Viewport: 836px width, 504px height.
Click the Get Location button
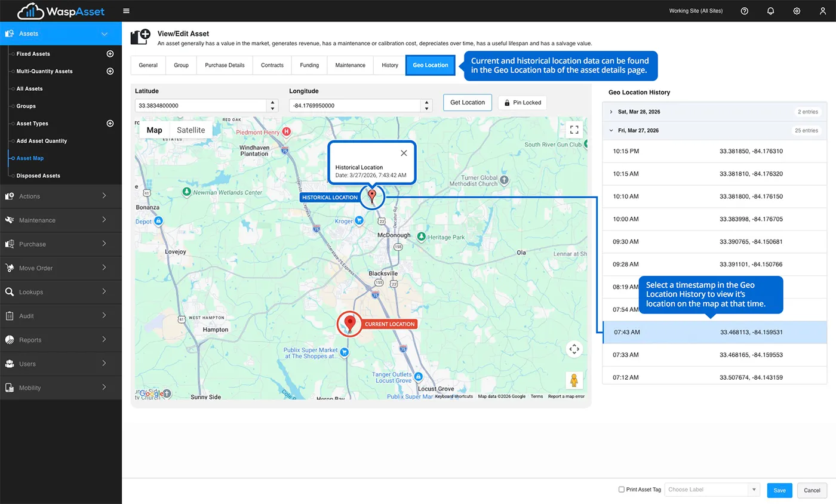tap(467, 103)
